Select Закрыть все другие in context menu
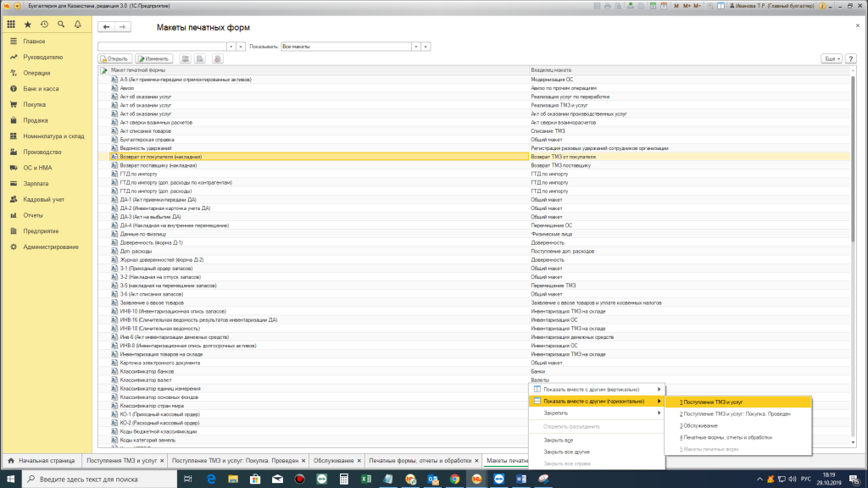 [596, 452]
